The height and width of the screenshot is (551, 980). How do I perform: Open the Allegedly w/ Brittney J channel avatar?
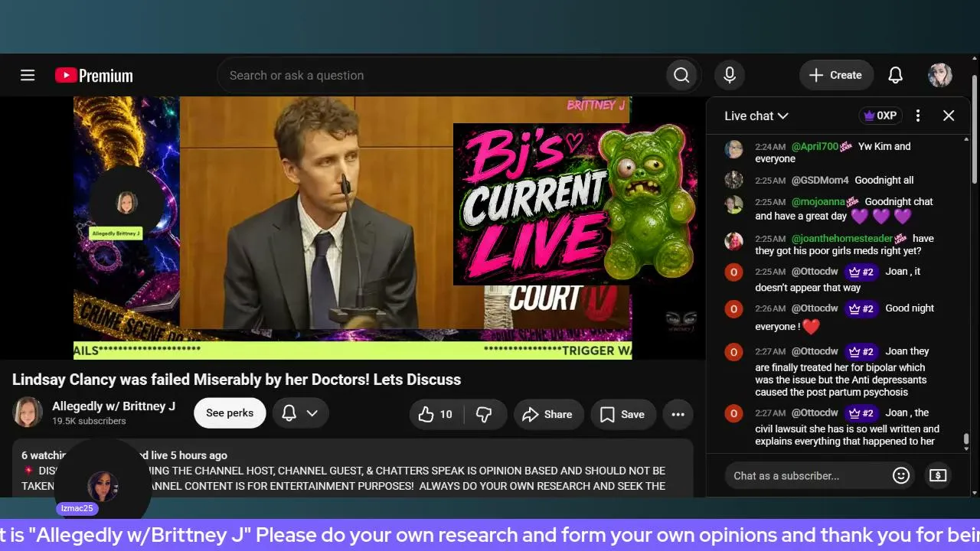pos(28,412)
